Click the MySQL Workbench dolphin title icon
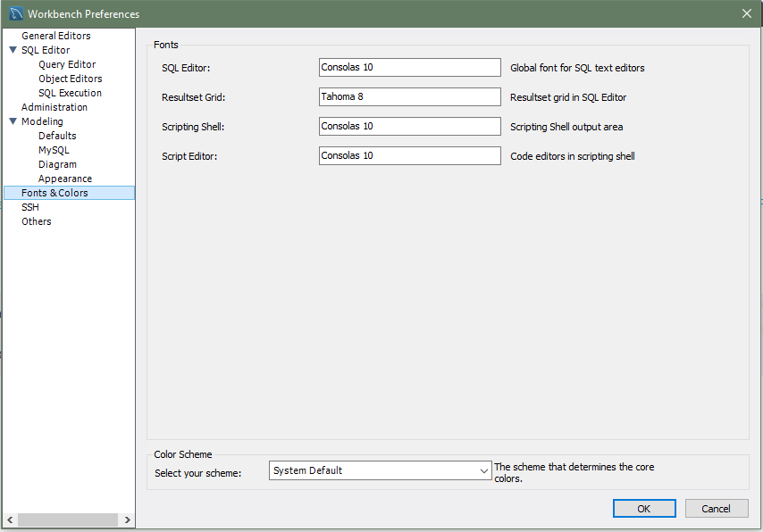763x532 pixels. pyautogui.click(x=16, y=13)
